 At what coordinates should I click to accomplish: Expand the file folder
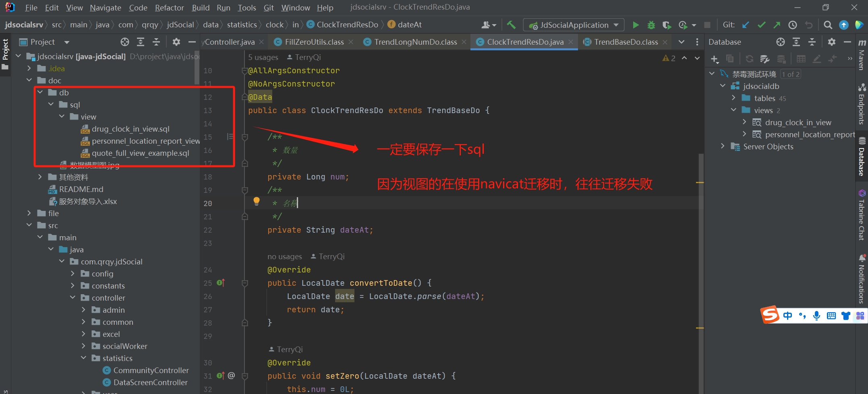[29, 213]
